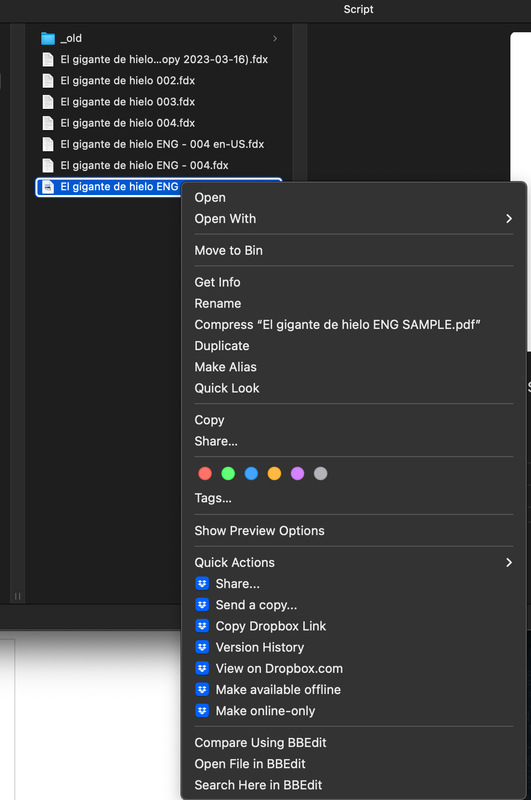Screen dimensions: 531x800
Task: Apply the purple tag color
Action: tap(297, 473)
